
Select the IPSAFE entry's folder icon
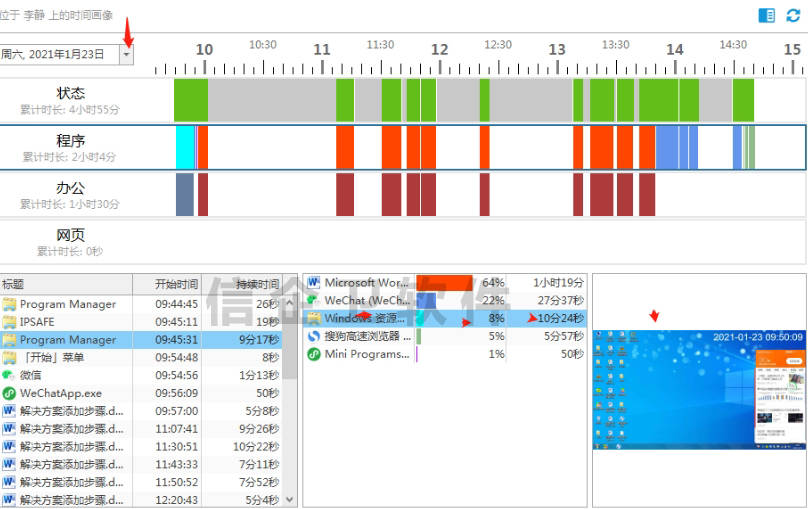pos(9,322)
